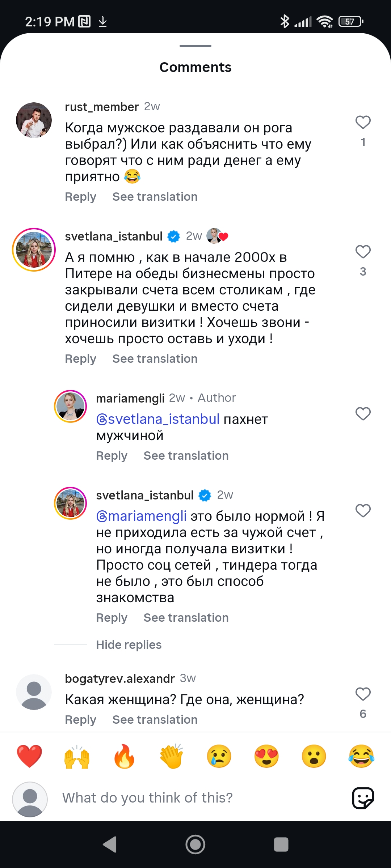The image size is (391, 868).
Task: Tap the red heart emoji reaction
Action: [x=29, y=756]
